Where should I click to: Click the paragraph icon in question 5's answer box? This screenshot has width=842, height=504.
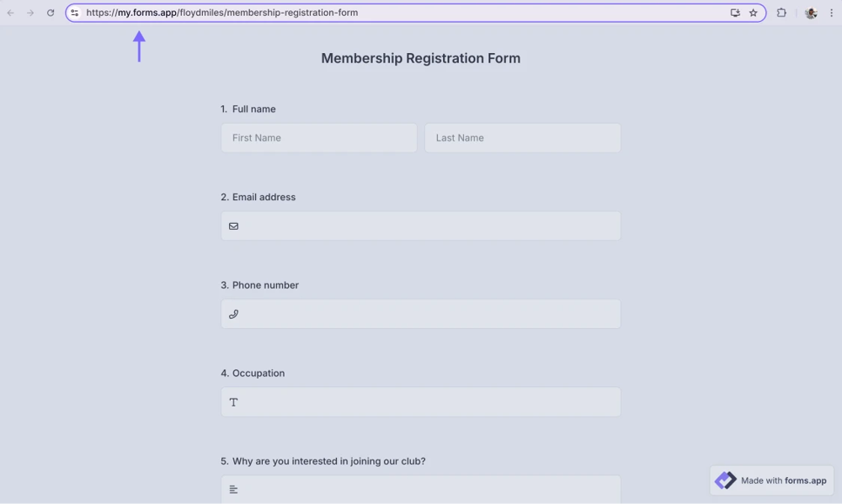[x=233, y=490]
